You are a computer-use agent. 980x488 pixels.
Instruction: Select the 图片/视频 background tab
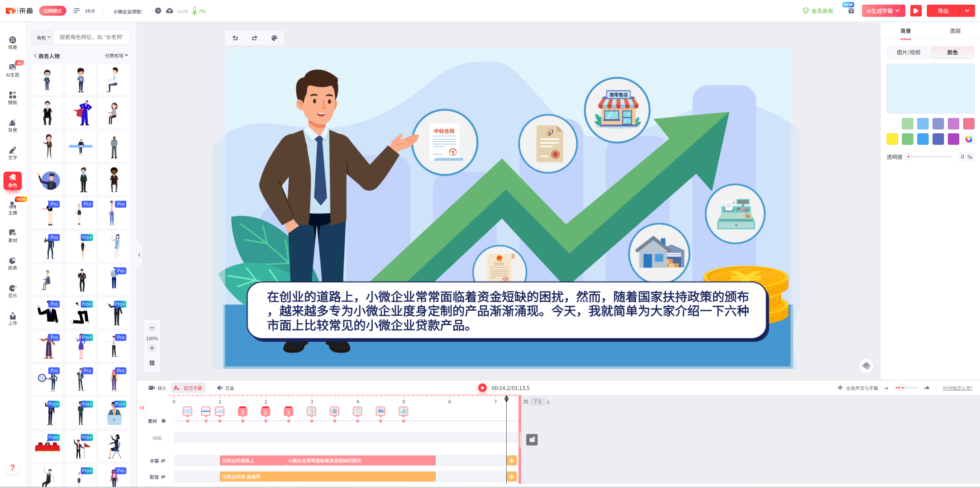(x=908, y=52)
